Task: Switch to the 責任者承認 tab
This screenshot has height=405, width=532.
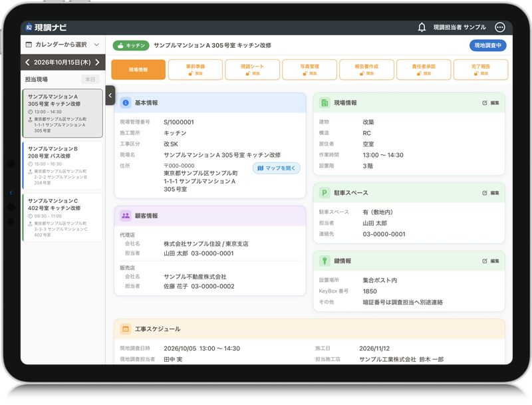Action: coord(424,70)
